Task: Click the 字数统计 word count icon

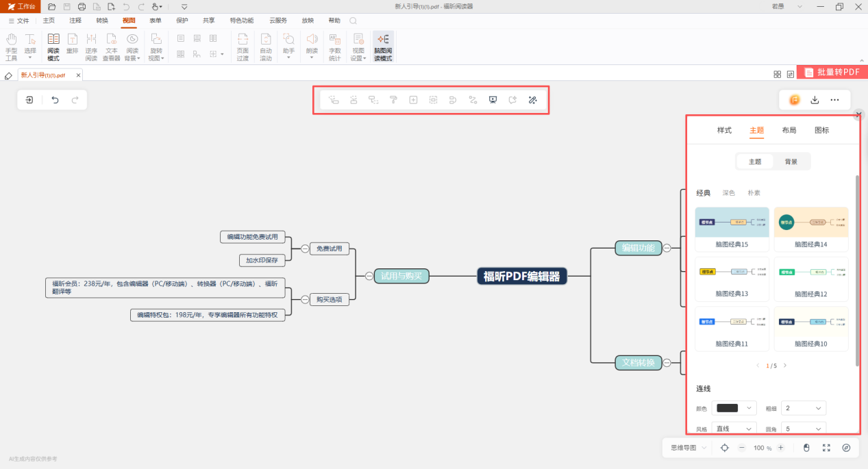Action: pyautogui.click(x=334, y=47)
